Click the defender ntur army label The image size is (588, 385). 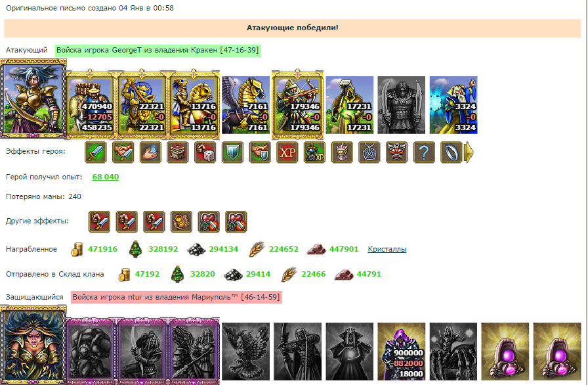[x=177, y=297]
